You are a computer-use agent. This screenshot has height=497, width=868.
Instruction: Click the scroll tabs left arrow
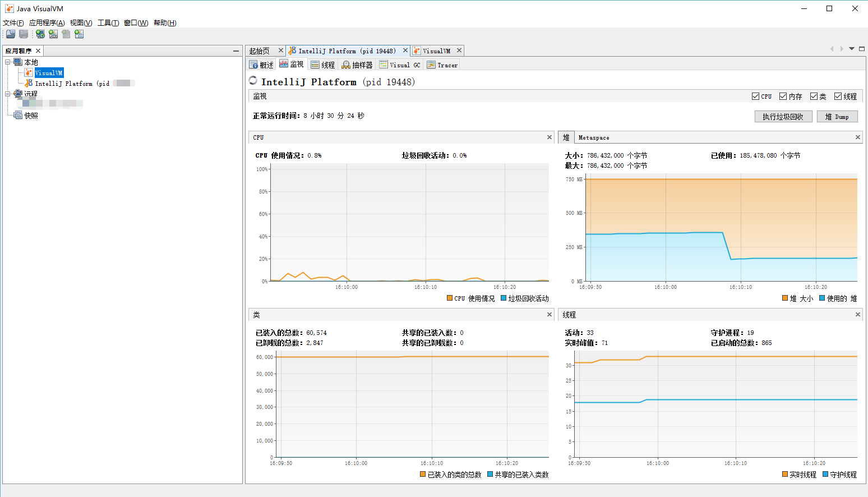pos(832,49)
